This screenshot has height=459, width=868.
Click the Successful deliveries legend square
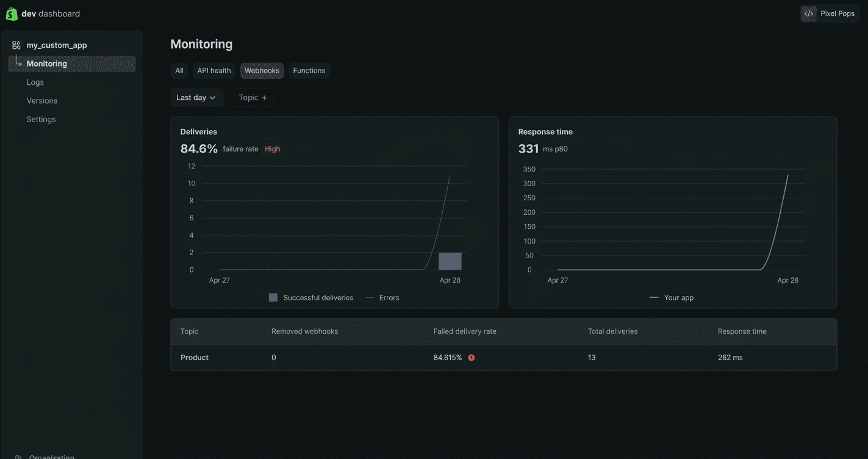(x=273, y=297)
